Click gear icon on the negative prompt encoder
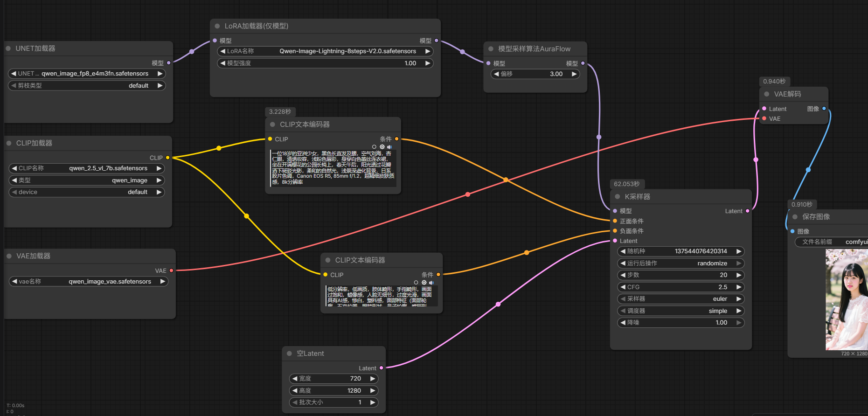Viewport: 868px width, 416px height. tap(424, 283)
